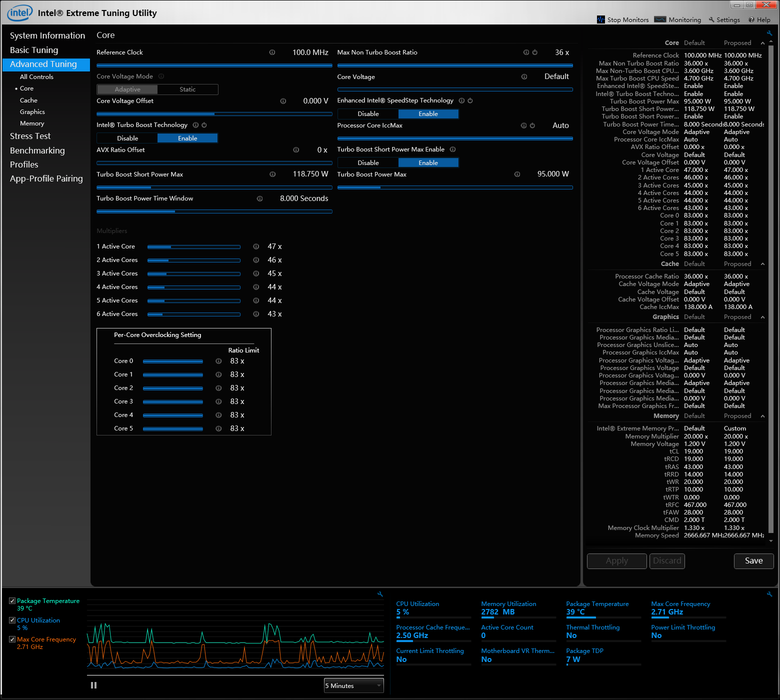Viewport: 780px width, 700px height.
Task: Open Cache tuning subsection
Action: tap(28, 100)
